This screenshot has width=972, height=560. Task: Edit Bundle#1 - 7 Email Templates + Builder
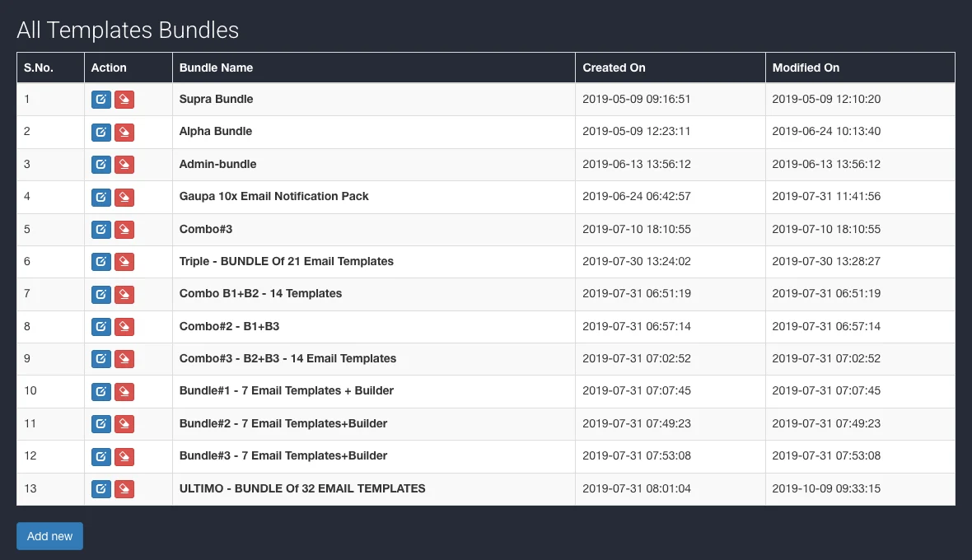101,391
